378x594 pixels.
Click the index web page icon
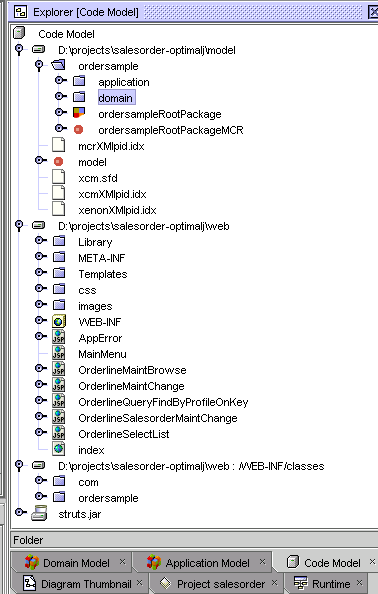click(59, 449)
